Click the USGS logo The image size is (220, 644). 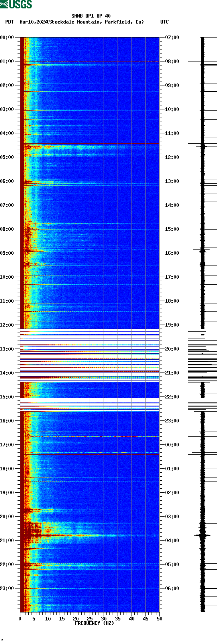point(16,4)
